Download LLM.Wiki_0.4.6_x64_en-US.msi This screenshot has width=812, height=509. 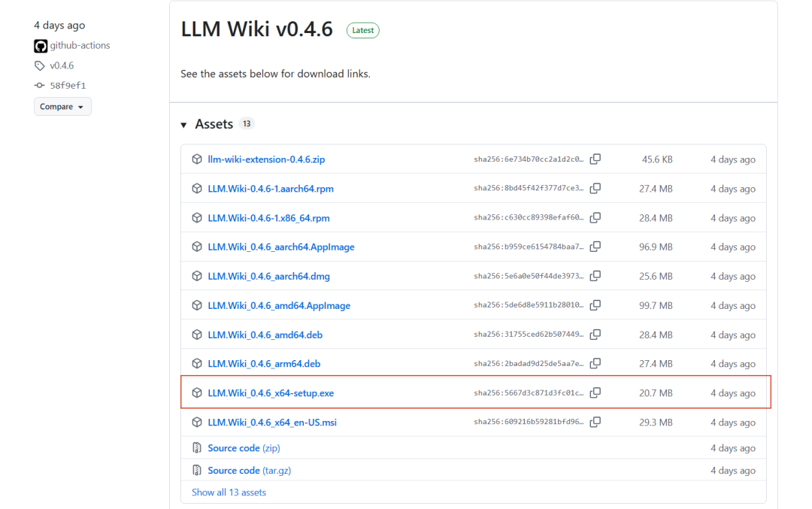(272, 422)
